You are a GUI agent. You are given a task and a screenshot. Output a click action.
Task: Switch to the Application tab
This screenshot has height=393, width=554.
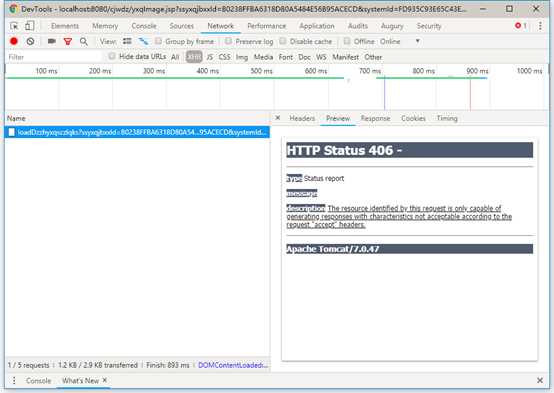[x=317, y=26]
